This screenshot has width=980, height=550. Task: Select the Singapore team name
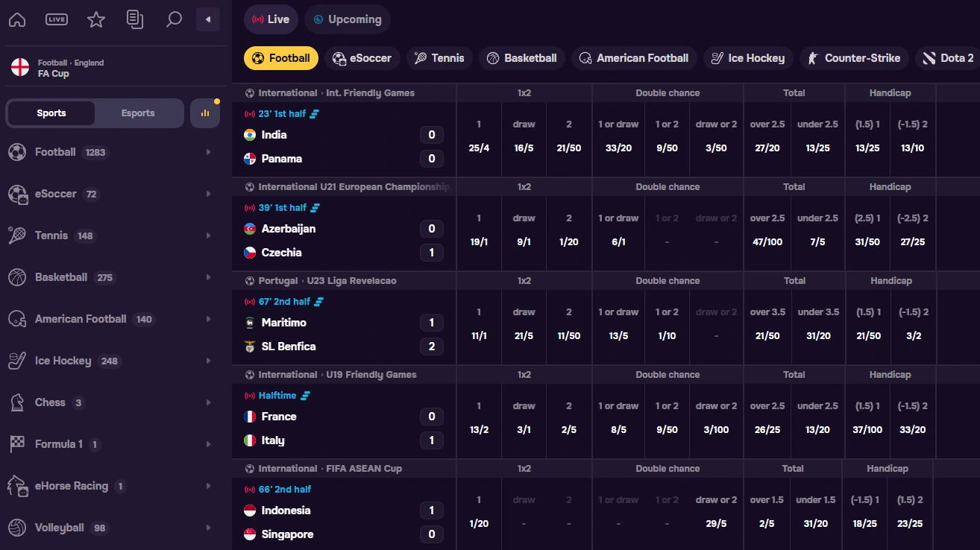point(287,534)
